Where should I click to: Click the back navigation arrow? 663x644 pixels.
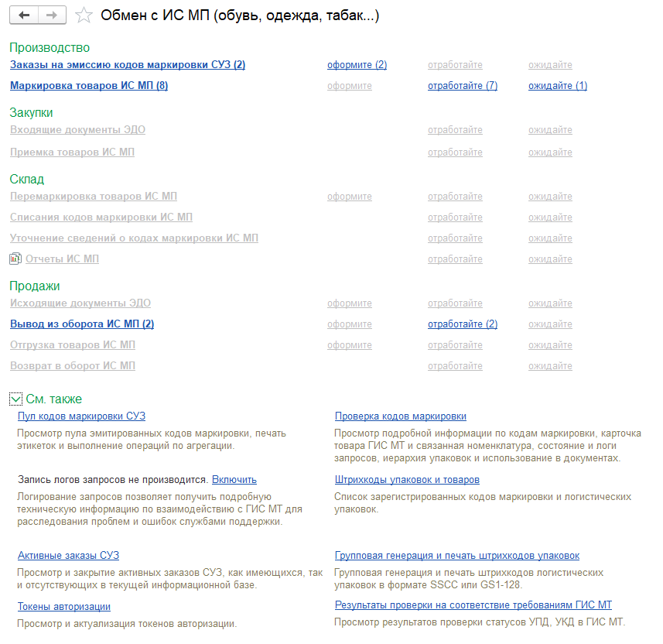tap(24, 15)
